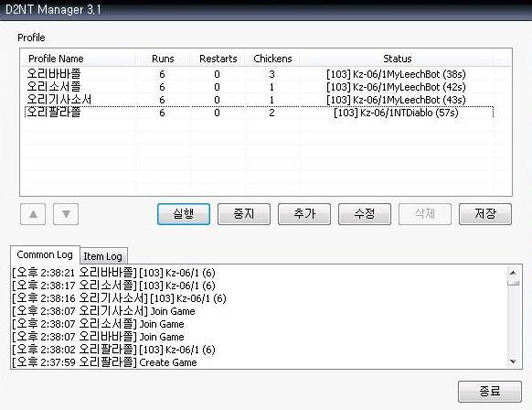The height and width of the screenshot is (410, 532).
Task: Click log entry 2:38:16 오리기사소서
Action: (x=119, y=298)
